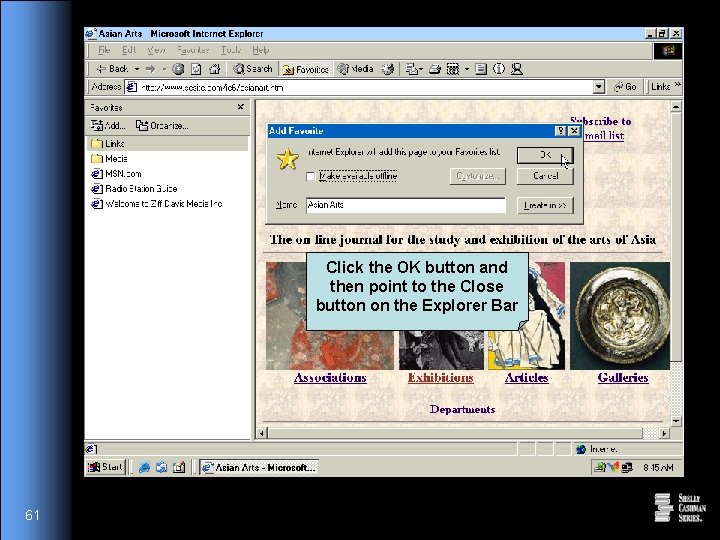Screen dimensions: 720x540
Task: Close the Favorites Explorer Bar
Action: [240, 107]
